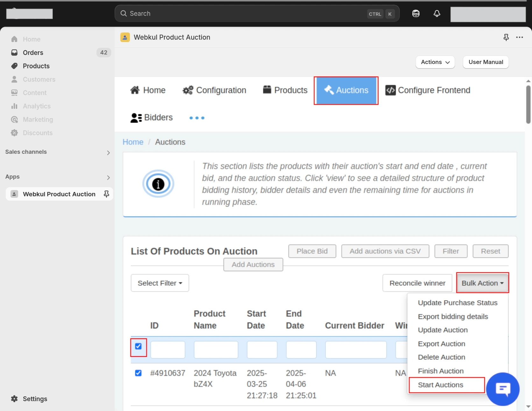
Task: Expand the Select Filter dropdown
Action: click(160, 283)
